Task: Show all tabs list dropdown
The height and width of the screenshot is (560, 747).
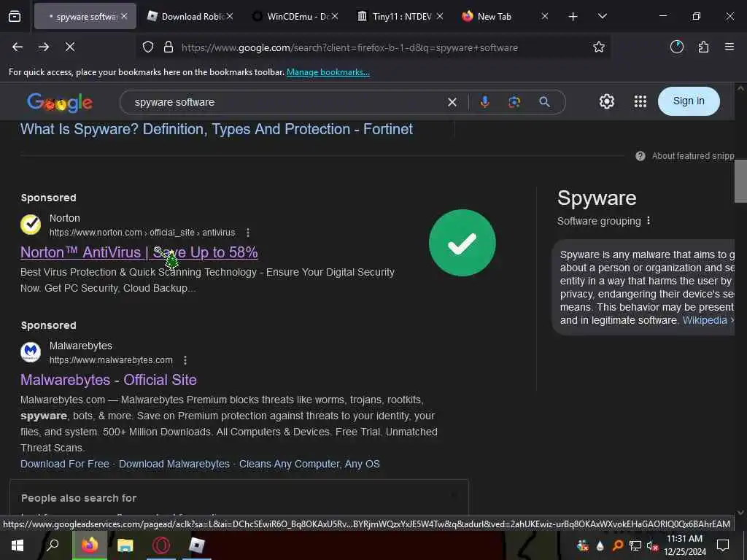Action: point(602,16)
